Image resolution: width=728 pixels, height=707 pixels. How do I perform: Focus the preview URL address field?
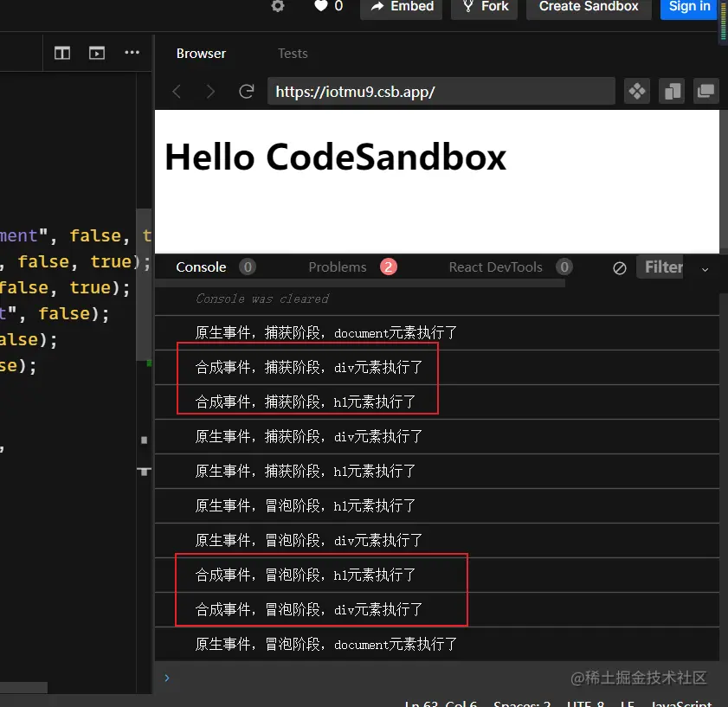(441, 92)
